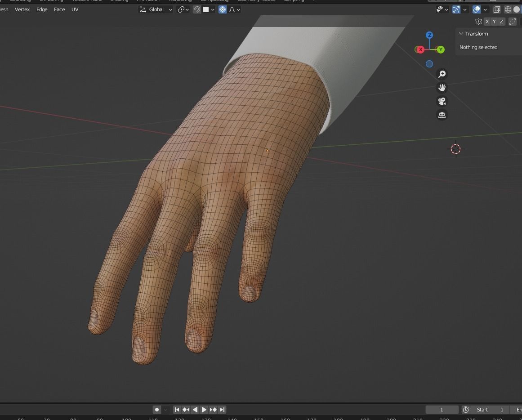Switch to solid viewport shading

point(517,9)
